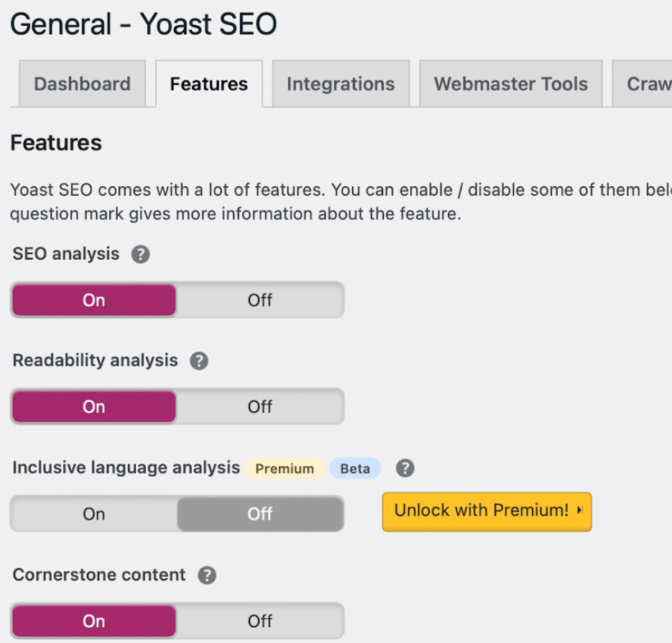Click the Unlock with Premium! button
The width and height of the screenshot is (672, 643).
487,512
